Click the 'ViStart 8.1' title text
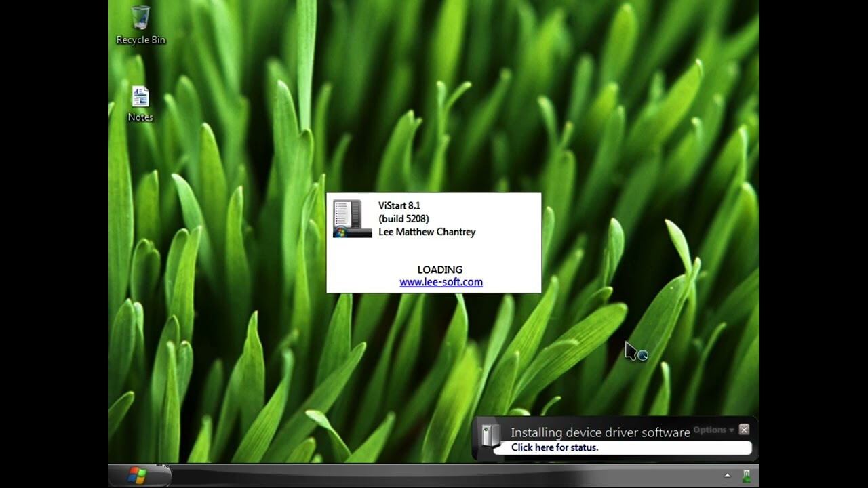 coord(399,205)
